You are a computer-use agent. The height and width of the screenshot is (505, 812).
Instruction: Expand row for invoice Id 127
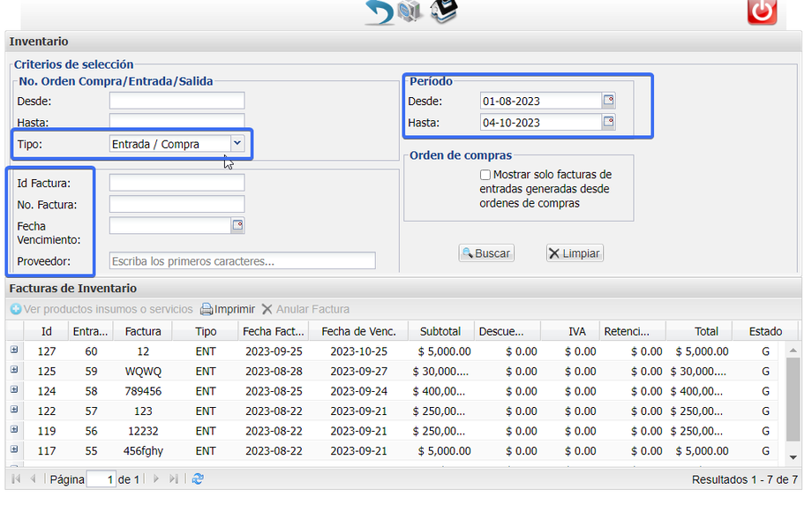(x=14, y=350)
